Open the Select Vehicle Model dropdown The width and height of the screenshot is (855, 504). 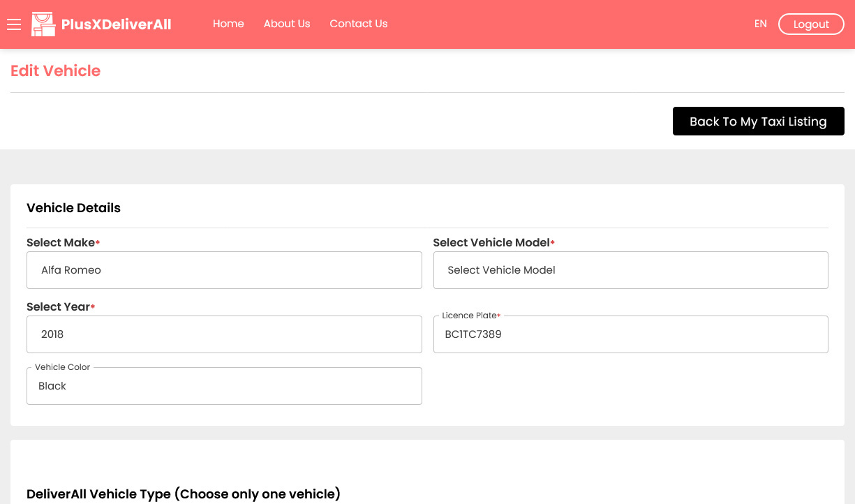[631, 270]
